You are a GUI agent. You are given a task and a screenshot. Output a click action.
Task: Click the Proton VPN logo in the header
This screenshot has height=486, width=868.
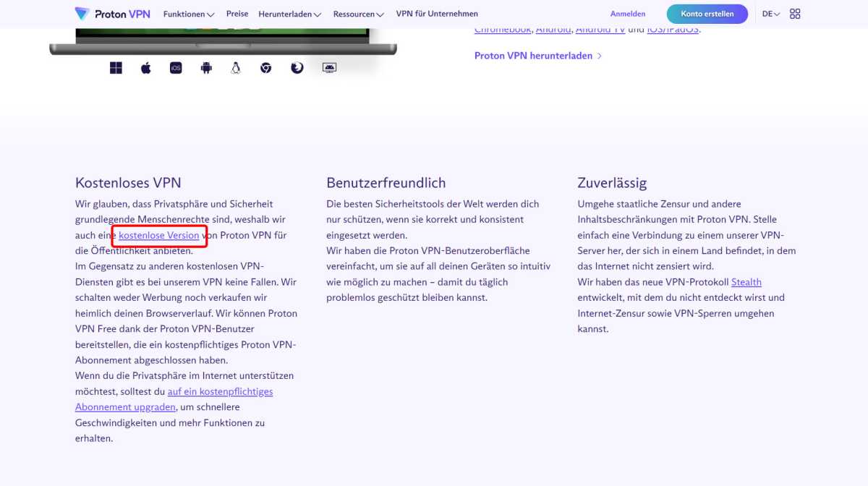click(113, 14)
